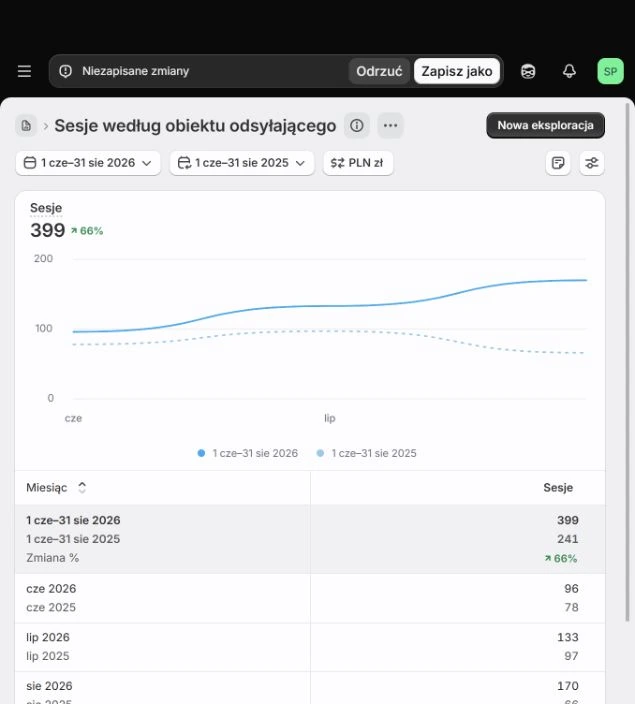Image resolution: width=635 pixels, height=704 pixels.
Task: Click the lip label on the chart axis
Action: click(330, 418)
